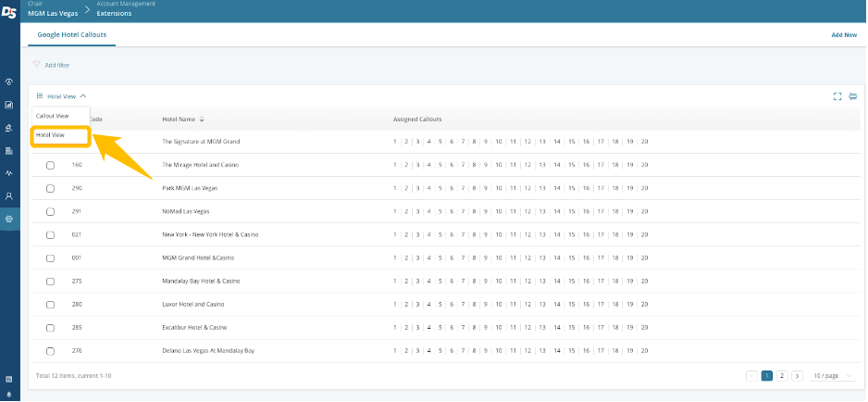
Task: Click the bell notifications icon in sidebar
Action: pyautogui.click(x=9, y=395)
